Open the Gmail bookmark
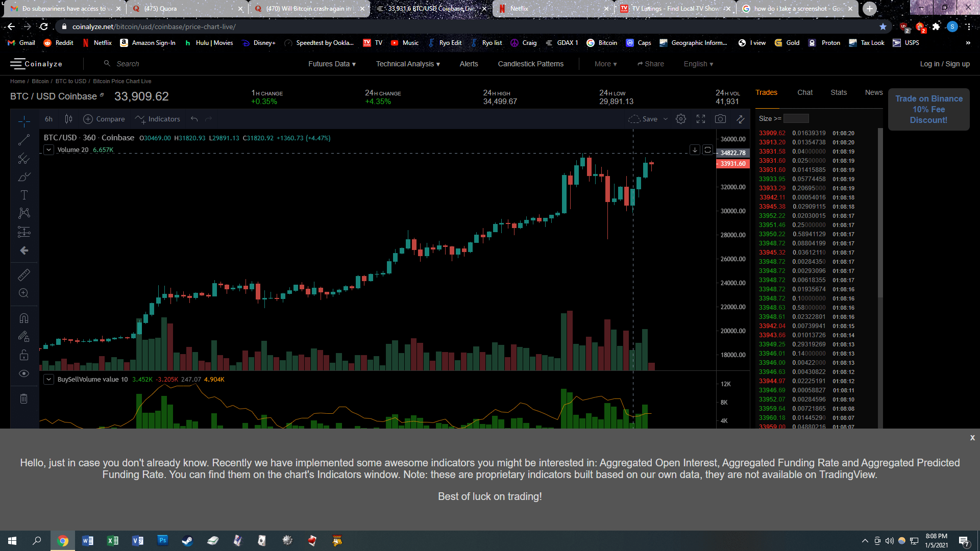The width and height of the screenshot is (980, 551). pos(22,43)
